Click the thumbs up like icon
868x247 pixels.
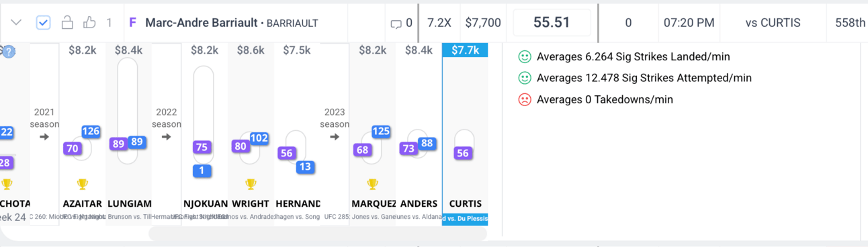pos(89,23)
